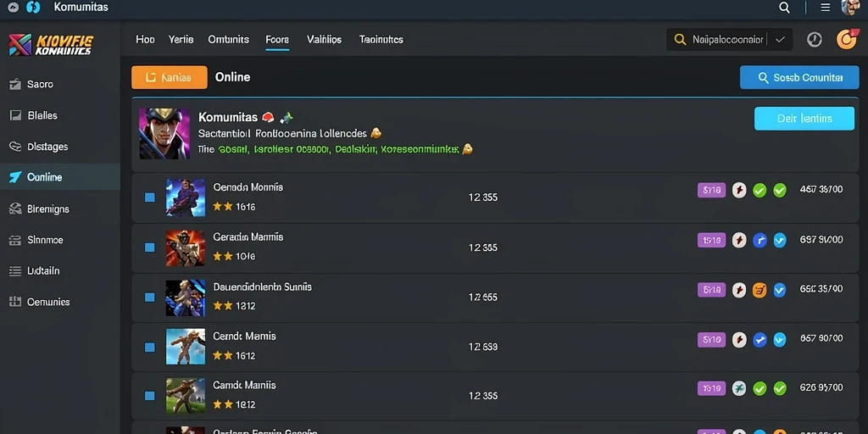
Task: Open the hamburger menu in the top bar
Action: pos(825,7)
